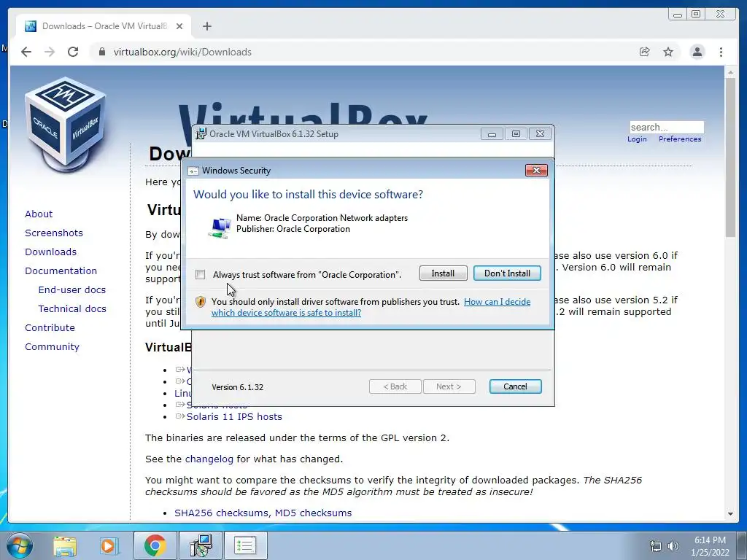The image size is (747, 560).
Task: Click the page scrollbar up arrow
Action: pos(730,72)
